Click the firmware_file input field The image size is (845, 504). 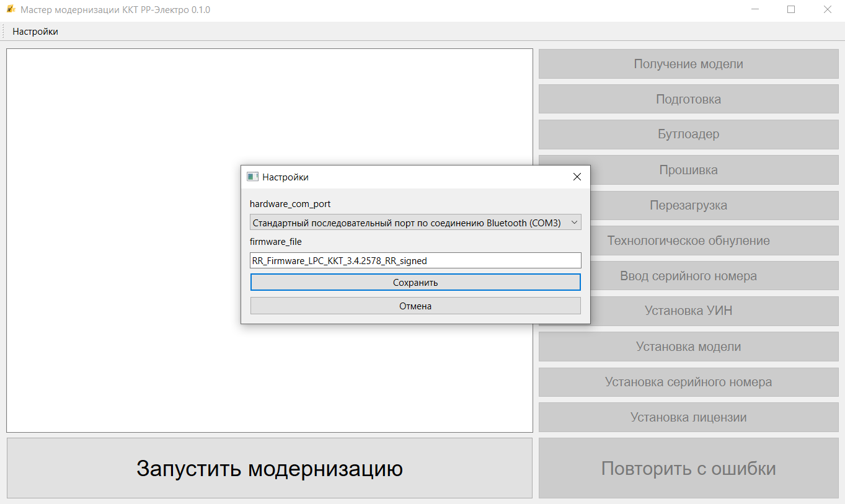pos(415,260)
